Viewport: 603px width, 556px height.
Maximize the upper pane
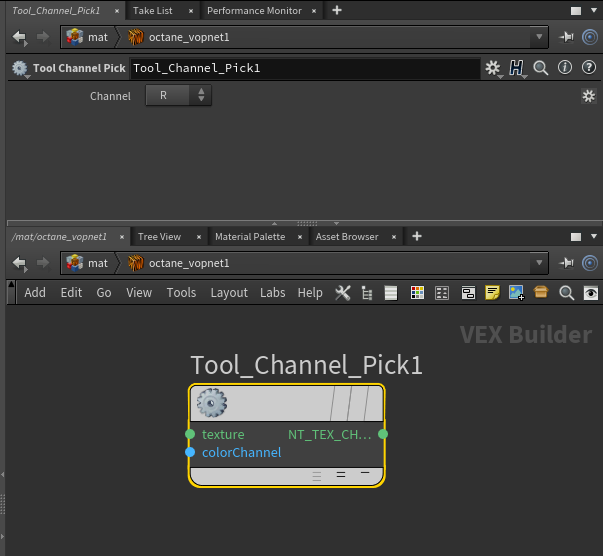[576, 11]
